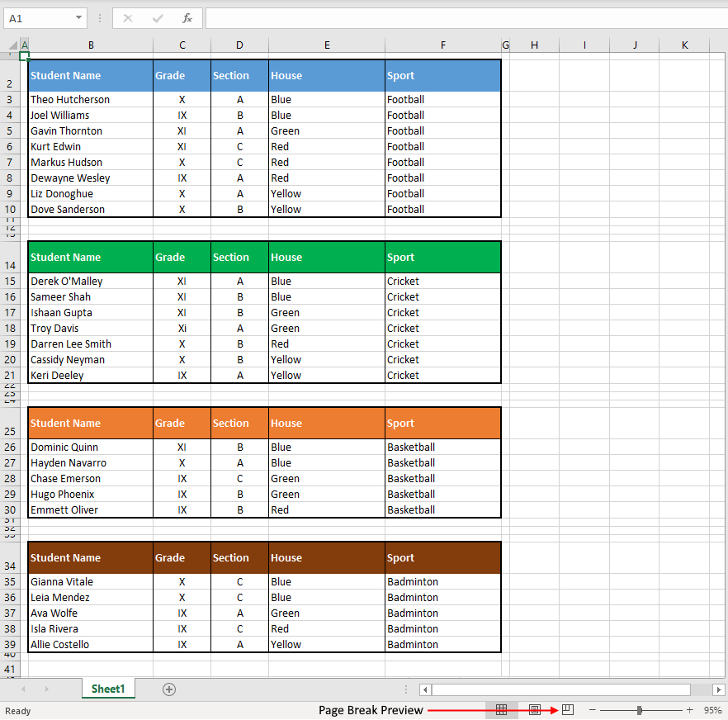
Task: Switch to the Sheet1 tab
Action: 107,689
